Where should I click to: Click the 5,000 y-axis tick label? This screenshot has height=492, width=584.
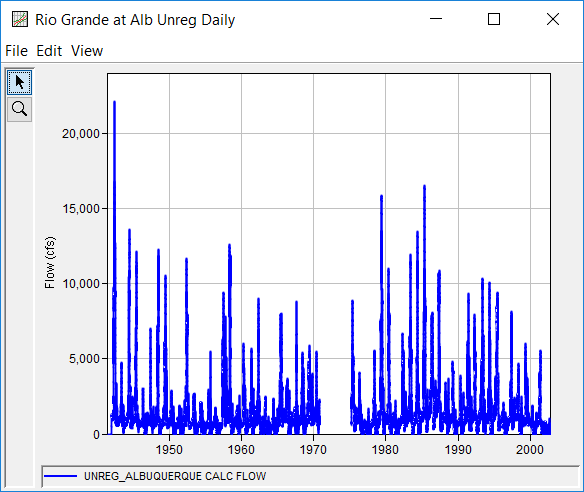85,359
